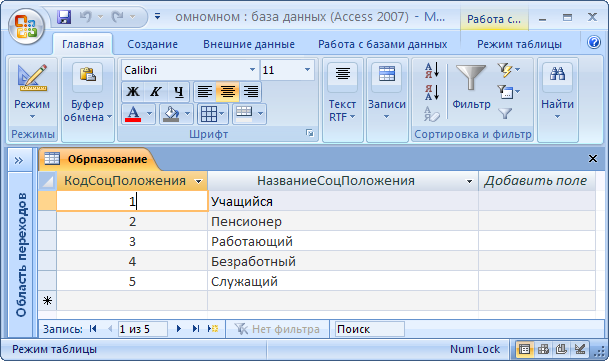Image resolution: width=609 pixels, height=361 pixels.
Task: Click new record row asterisk selector
Action: point(47,301)
